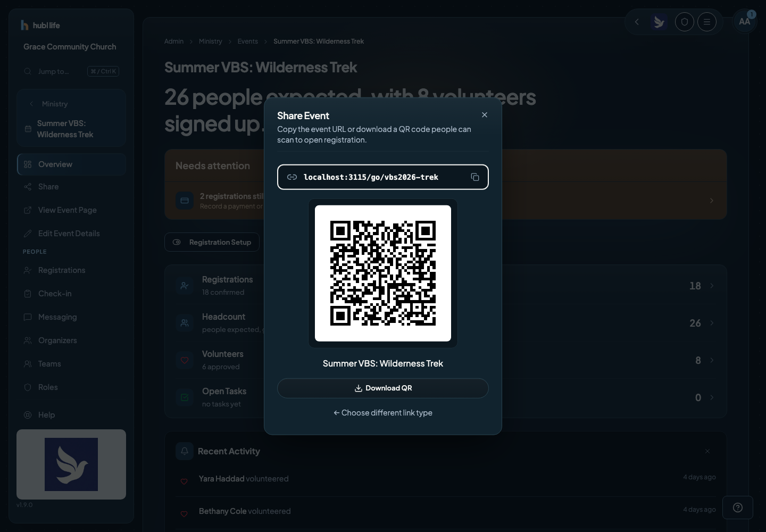The height and width of the screenshot is (532, 766).
Task: Open the hamburger menu in top bar
Action: (x=707, y=22)
